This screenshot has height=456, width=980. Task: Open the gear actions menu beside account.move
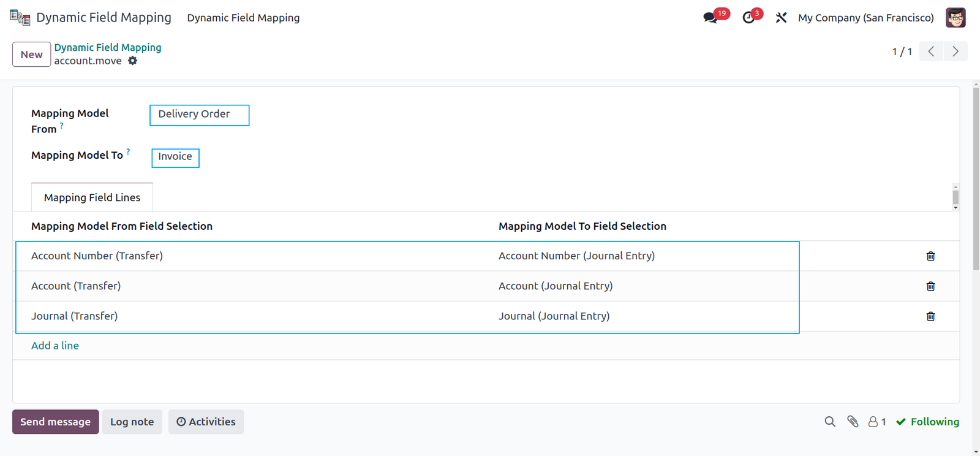(x=133, y=61)
